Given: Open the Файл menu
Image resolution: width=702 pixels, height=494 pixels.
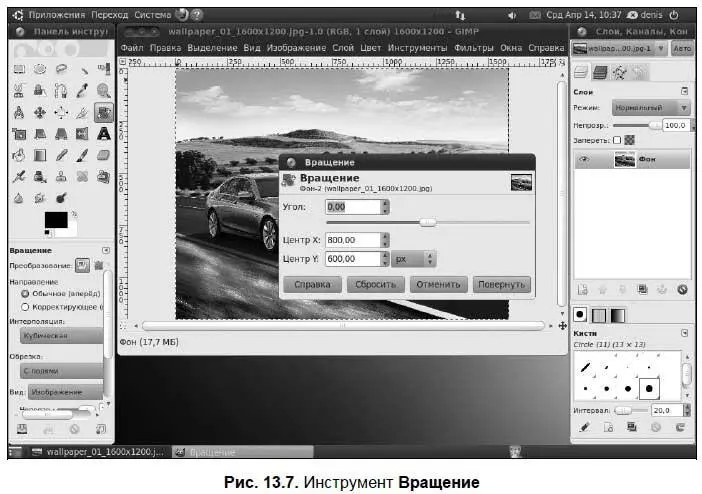Looking at the screenshot, I should click(x=132, y=48).
